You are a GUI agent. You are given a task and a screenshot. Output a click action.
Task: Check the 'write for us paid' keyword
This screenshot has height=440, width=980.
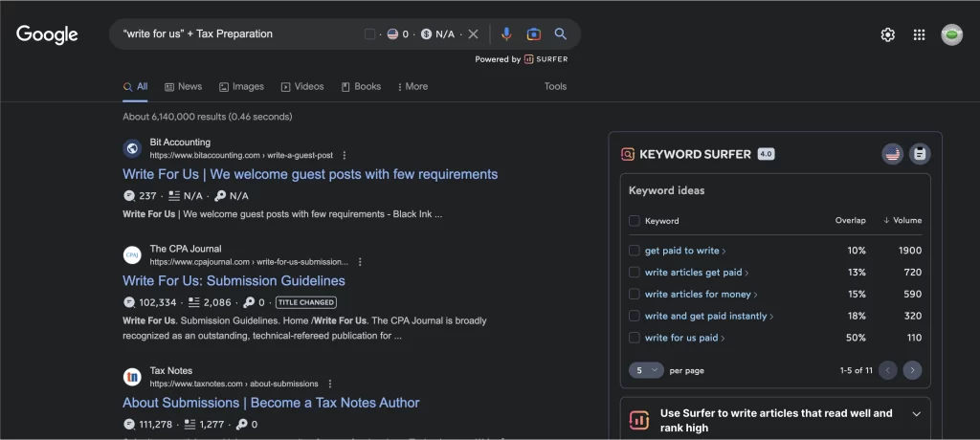pyautogui.click(x=634, y=338)
